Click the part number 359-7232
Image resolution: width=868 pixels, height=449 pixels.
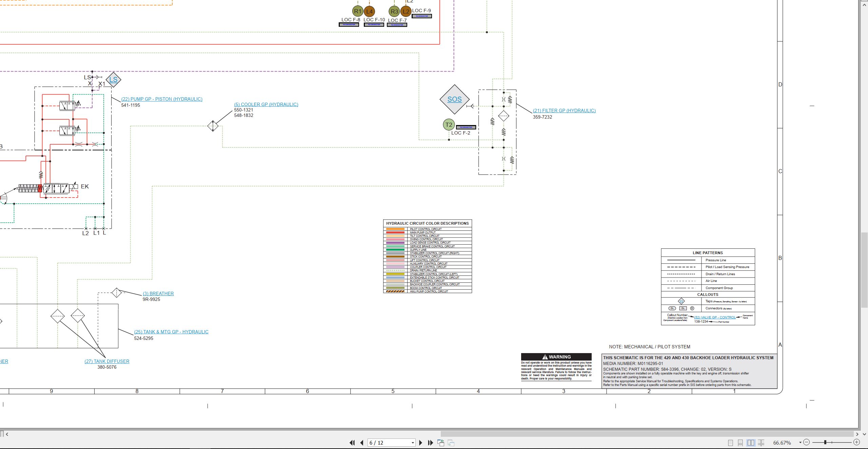pos(542,117)
